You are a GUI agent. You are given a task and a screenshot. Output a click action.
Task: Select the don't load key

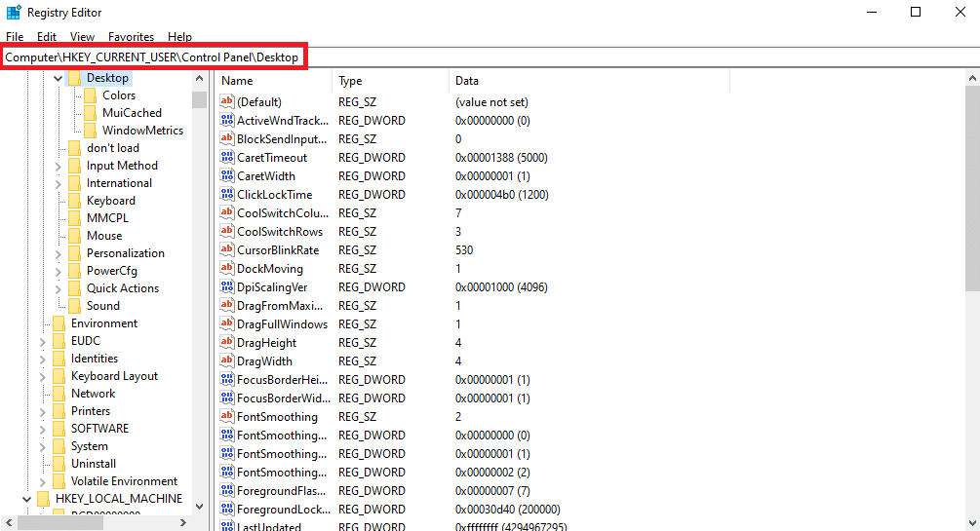click(113, 148)
